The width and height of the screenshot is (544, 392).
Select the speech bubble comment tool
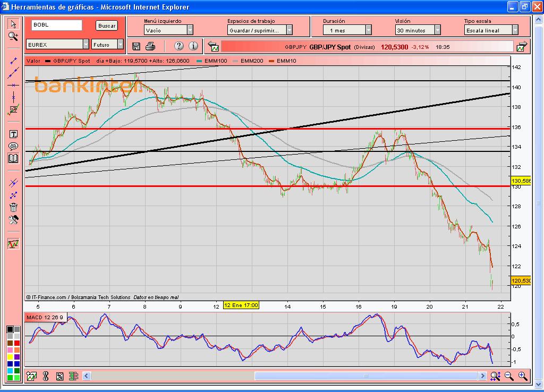point(13,147)
